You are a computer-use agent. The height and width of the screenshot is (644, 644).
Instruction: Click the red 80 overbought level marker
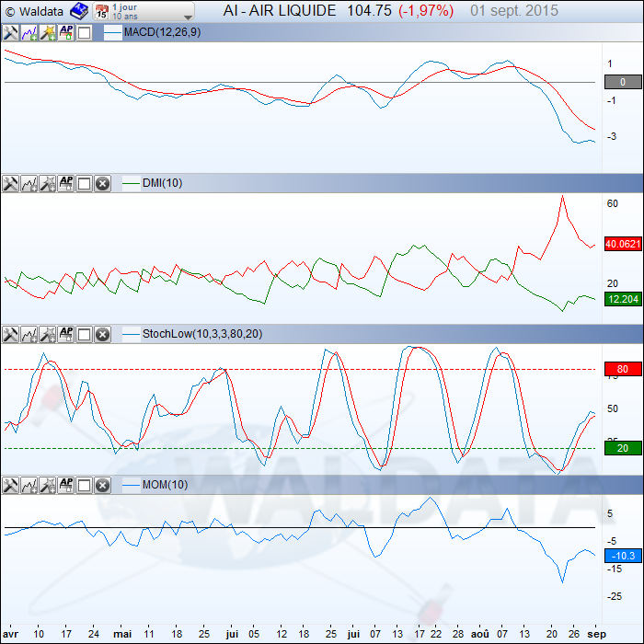pyautogui.click(x=623, y=369)
